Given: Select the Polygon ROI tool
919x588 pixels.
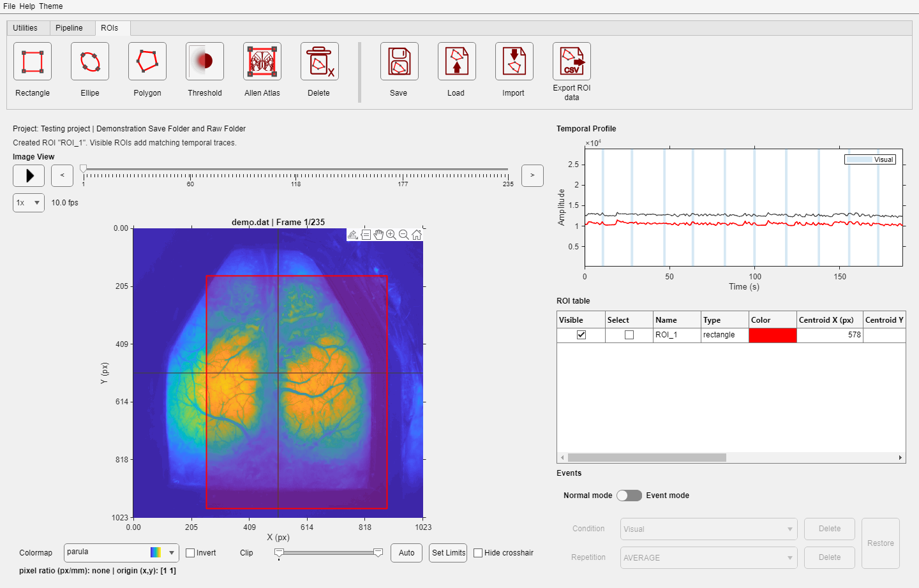Looking at the screenshot, I should point(147,61).
